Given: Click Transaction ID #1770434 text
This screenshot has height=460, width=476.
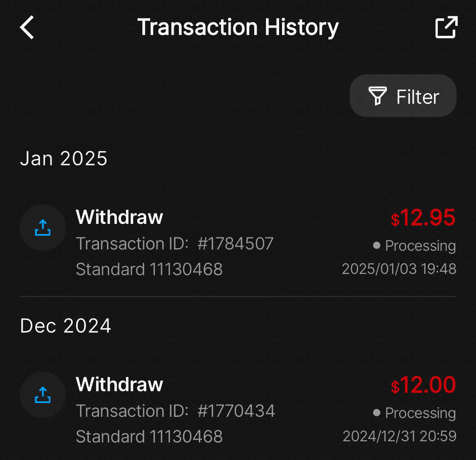Looking at the screenshot, I should [x=175, y=411].
